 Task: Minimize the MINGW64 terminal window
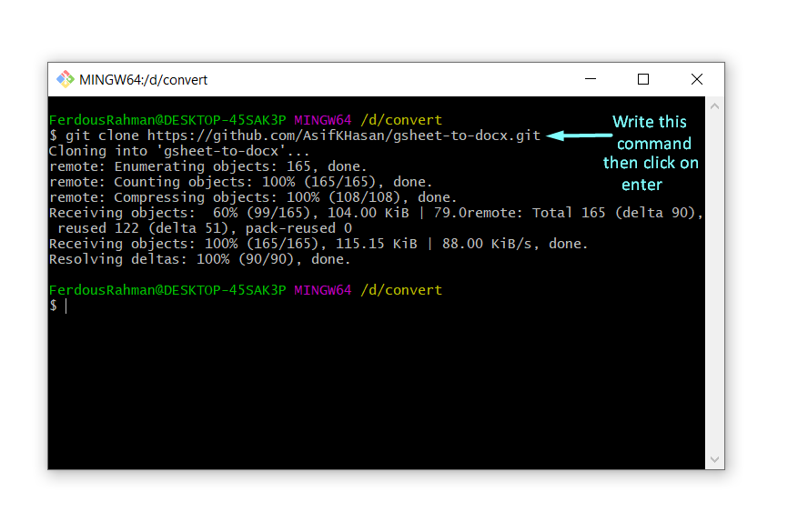(x=591, y=79)
